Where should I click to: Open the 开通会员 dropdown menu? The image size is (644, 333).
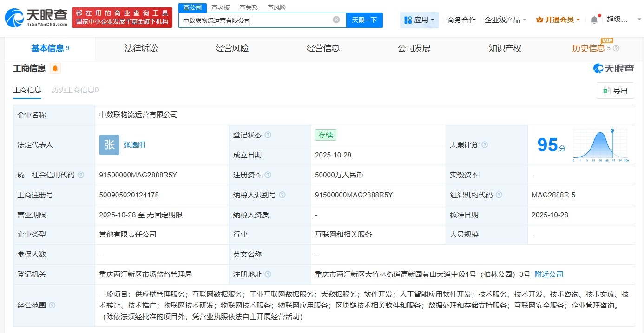click(x=557, y=20)
